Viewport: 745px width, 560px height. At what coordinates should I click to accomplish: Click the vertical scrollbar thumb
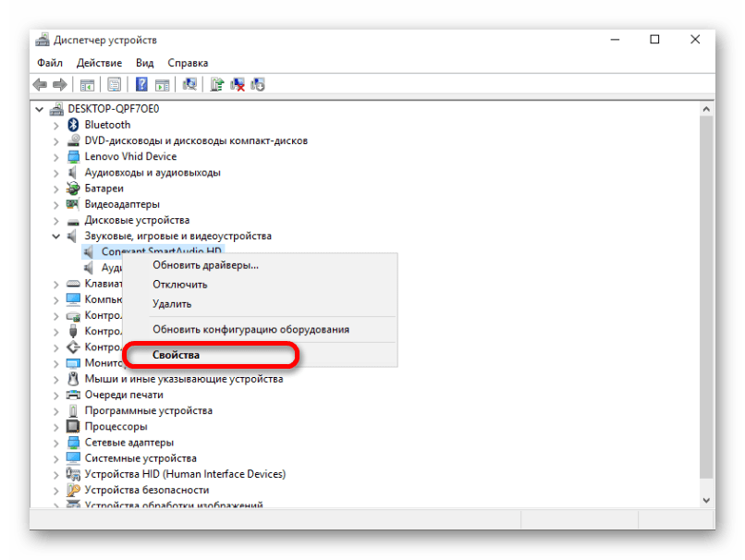pos(706,297)
